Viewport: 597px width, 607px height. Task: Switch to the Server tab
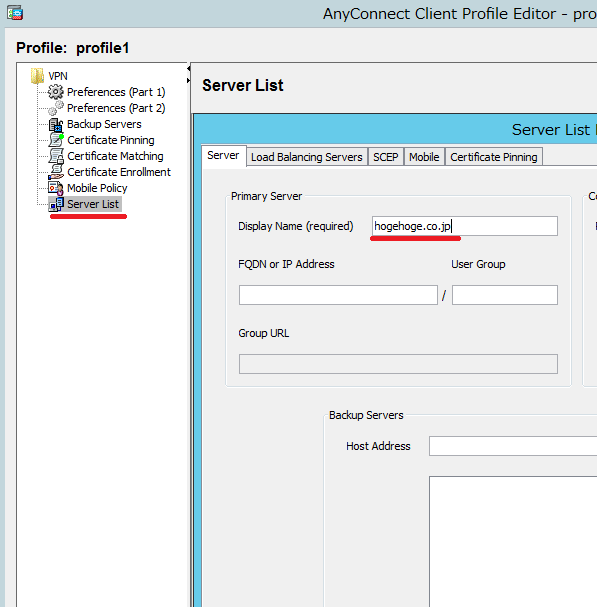(223, 156)
